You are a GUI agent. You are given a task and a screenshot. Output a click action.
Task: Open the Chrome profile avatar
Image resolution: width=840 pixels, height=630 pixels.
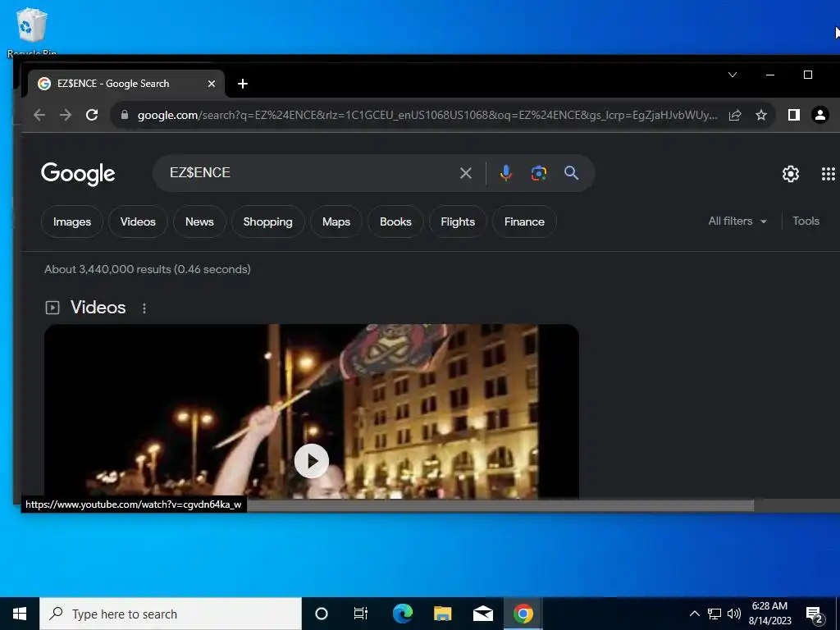pos(820,115)
